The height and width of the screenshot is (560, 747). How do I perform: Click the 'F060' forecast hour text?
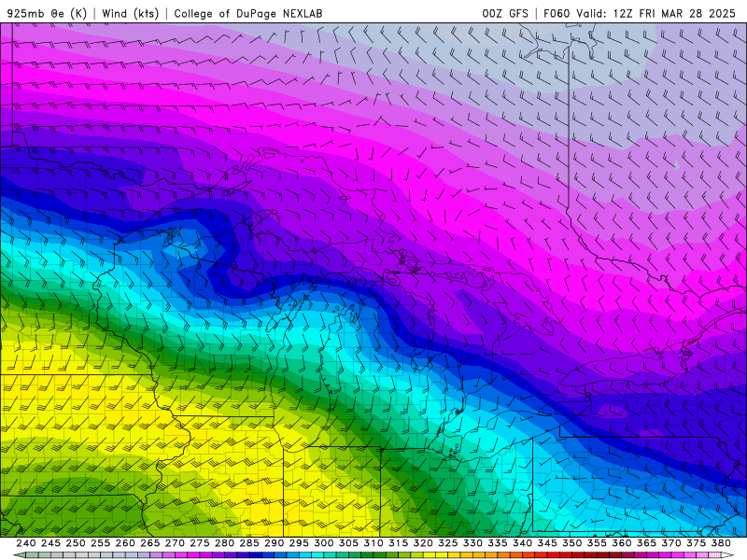(557, 13)
